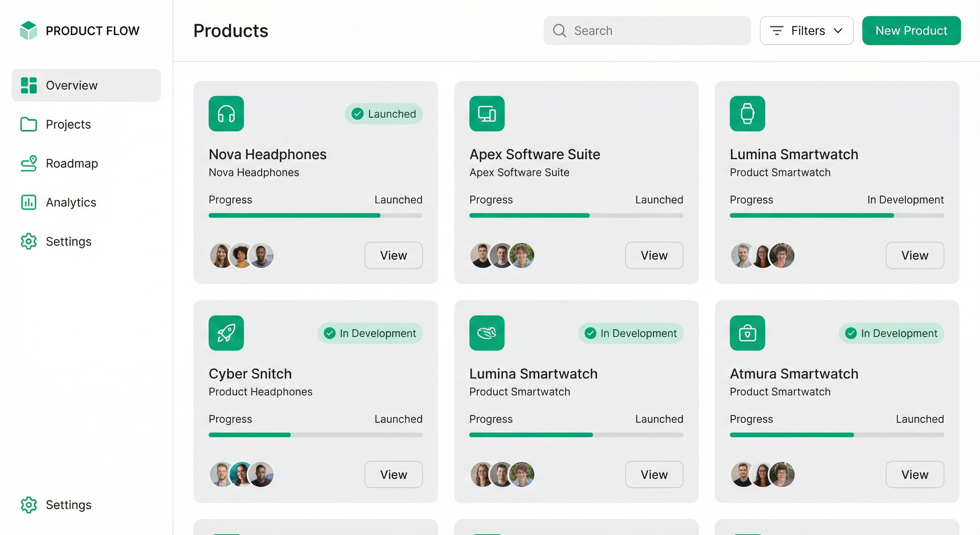Image resolution: width=980 pixels, height=535 pixels.
Task: Go to Projects in the sidebar
Action: (68, 124)
